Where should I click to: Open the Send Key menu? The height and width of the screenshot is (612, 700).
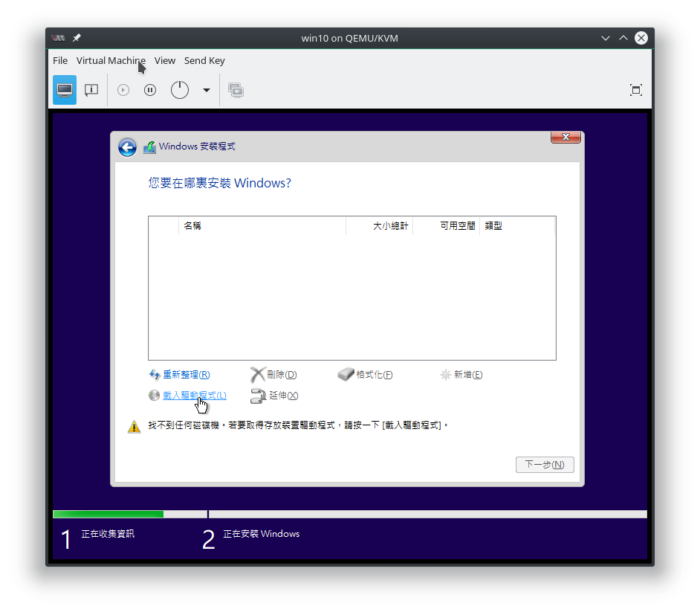(x=204, y=61)
